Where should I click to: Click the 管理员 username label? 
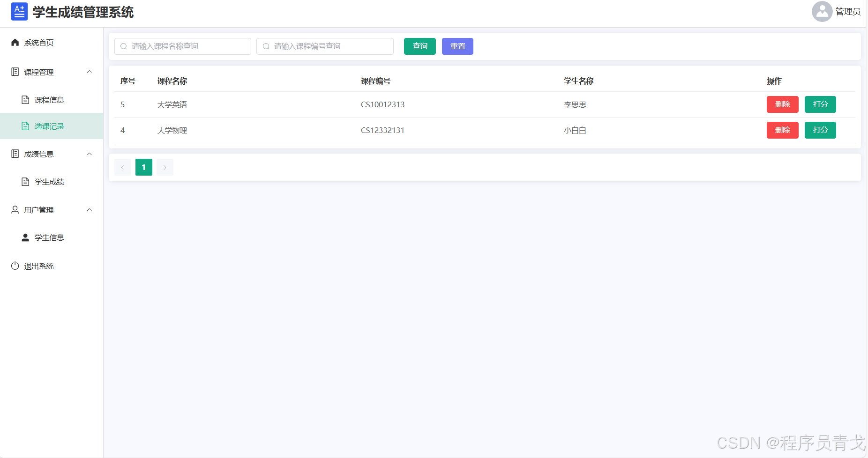848,12
